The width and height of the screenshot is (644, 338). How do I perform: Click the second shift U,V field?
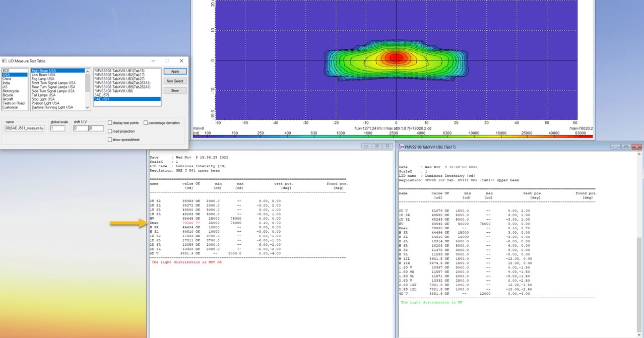coord(96,128)
